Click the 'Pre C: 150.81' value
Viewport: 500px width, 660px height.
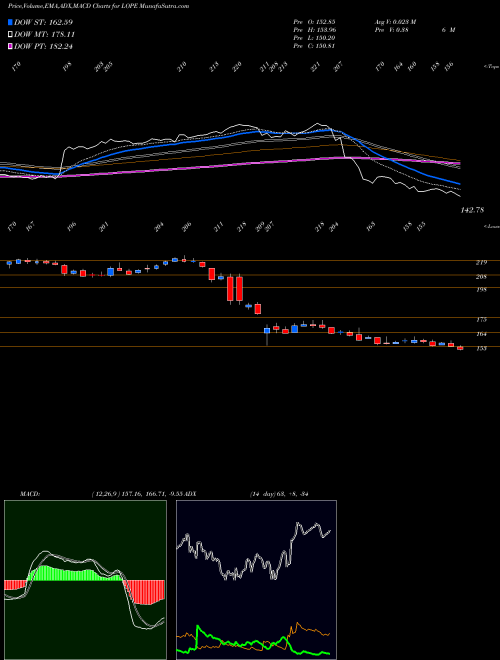coord(314,46)
